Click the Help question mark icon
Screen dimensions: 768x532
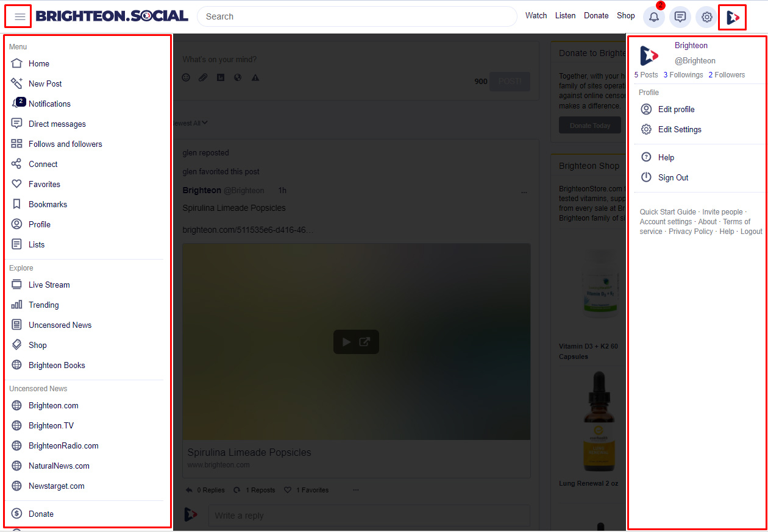646,157
